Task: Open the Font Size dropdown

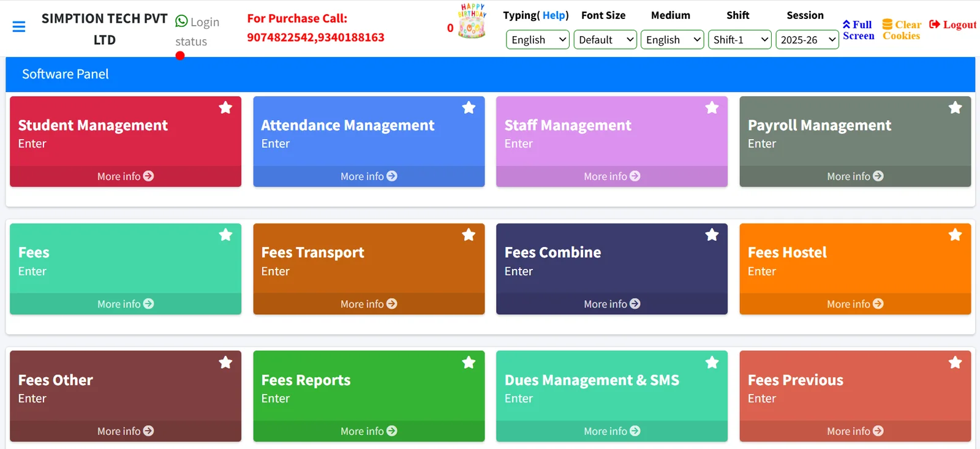Action: coord(605,40)
